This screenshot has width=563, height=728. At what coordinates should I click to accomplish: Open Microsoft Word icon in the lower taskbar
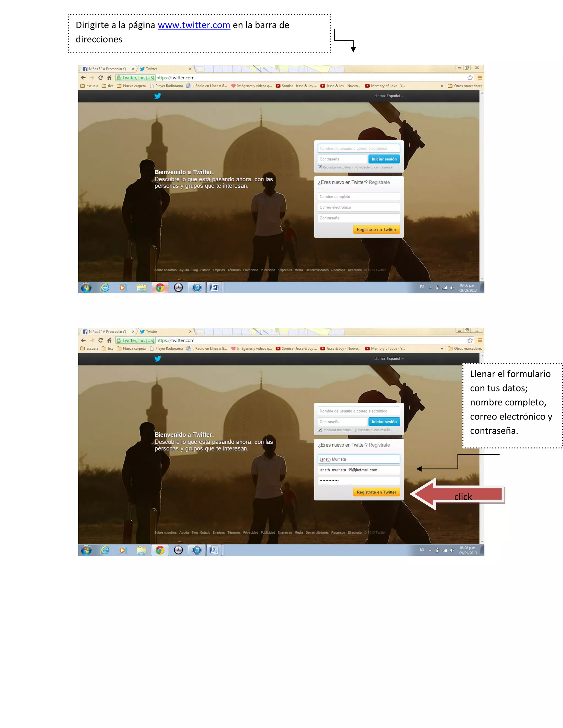pyautogui.click(x=214, y=550)
